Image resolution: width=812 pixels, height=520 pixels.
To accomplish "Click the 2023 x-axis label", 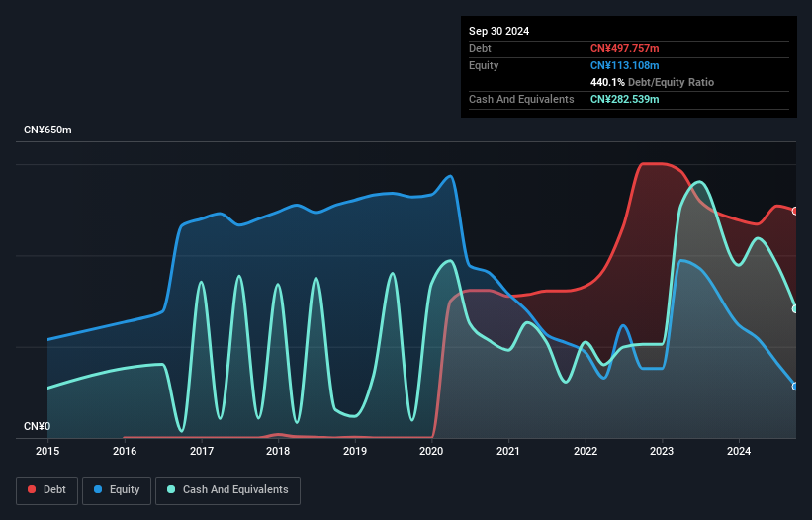I will point(662,451).
